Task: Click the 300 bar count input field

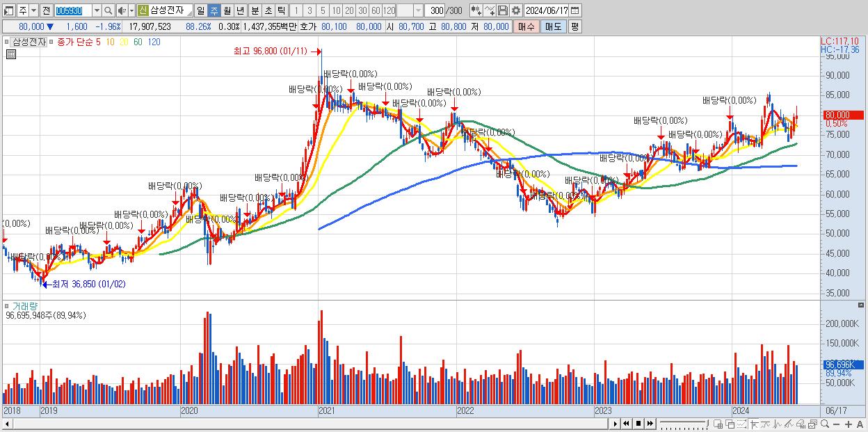Action: tap(435, 10)
